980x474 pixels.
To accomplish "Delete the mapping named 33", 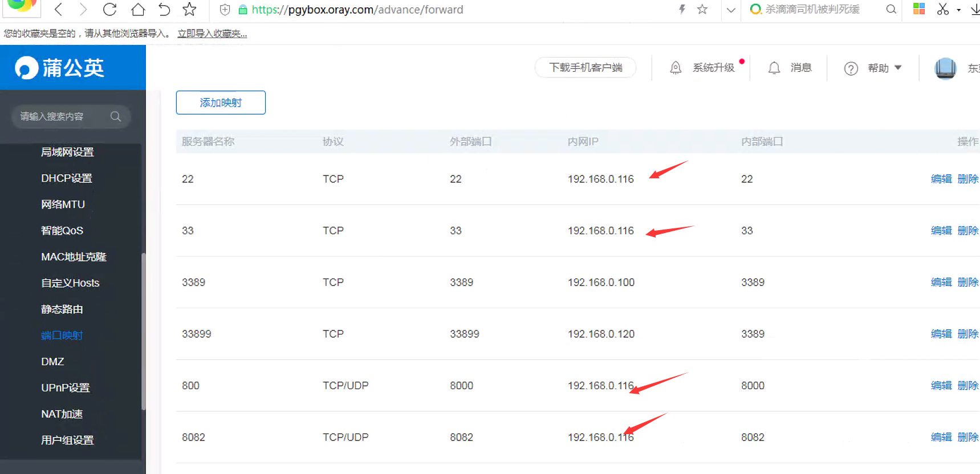I will coord(968,231).
